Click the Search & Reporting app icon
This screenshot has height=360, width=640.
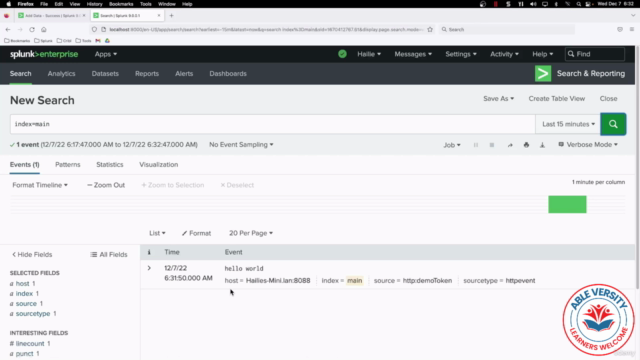[x=543, y=73]
